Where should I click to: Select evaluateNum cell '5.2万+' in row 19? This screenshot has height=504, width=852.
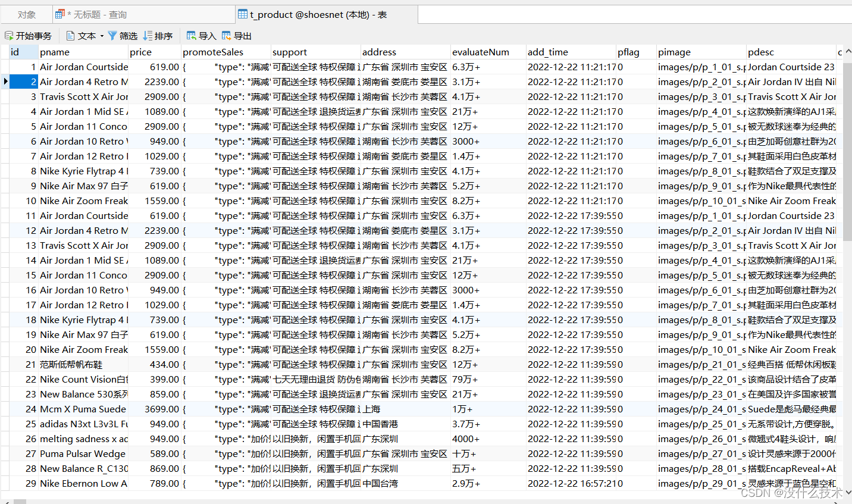pyautogui.click(x=488, y=334)
